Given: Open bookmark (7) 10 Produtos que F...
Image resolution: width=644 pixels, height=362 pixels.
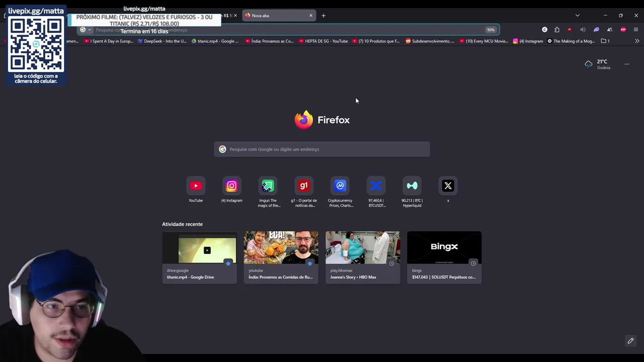Looking at the screenshot, I should click(376, 41).
